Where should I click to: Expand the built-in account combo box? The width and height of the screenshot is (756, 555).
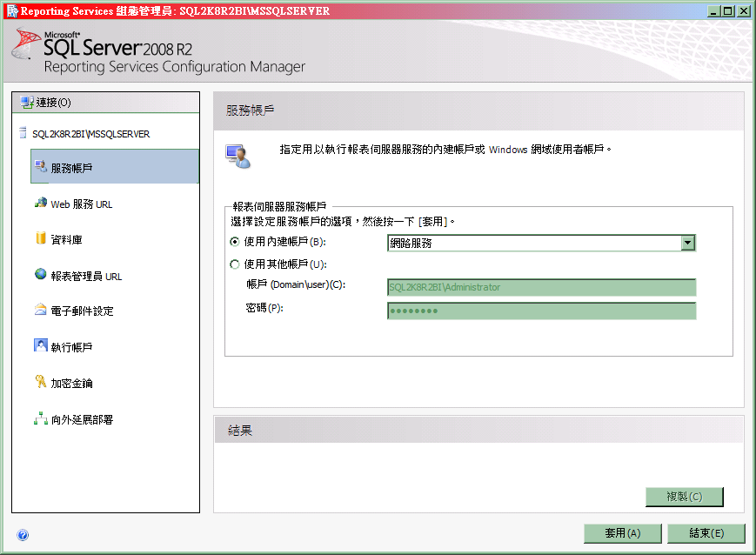[x=688, y=242]
